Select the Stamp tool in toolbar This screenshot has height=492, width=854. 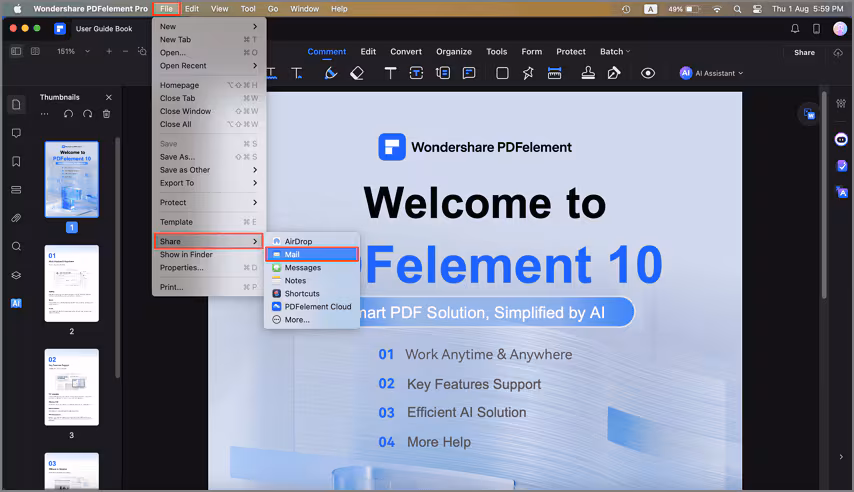(588, 73)
